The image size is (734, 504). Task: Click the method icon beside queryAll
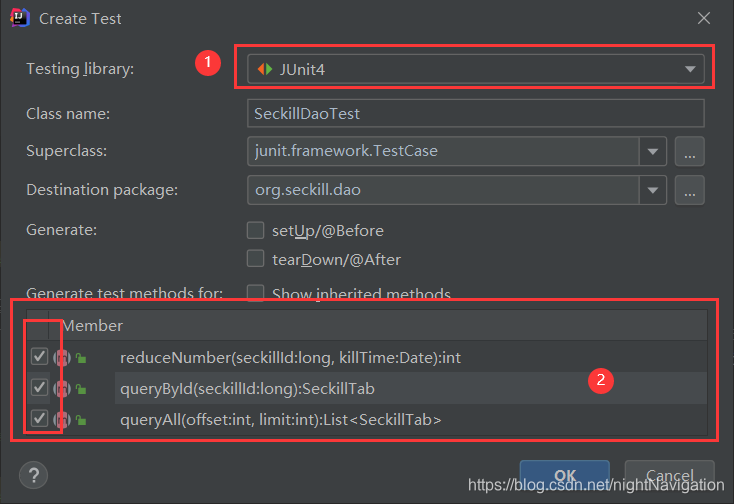62,420
